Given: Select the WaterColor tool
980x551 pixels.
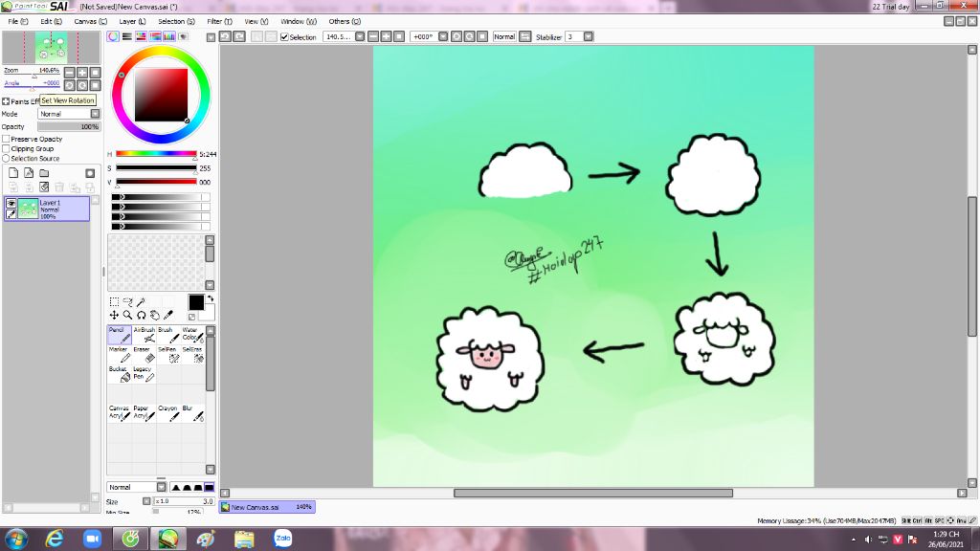Looking at the screenshot, I should [x=192, y=335].
